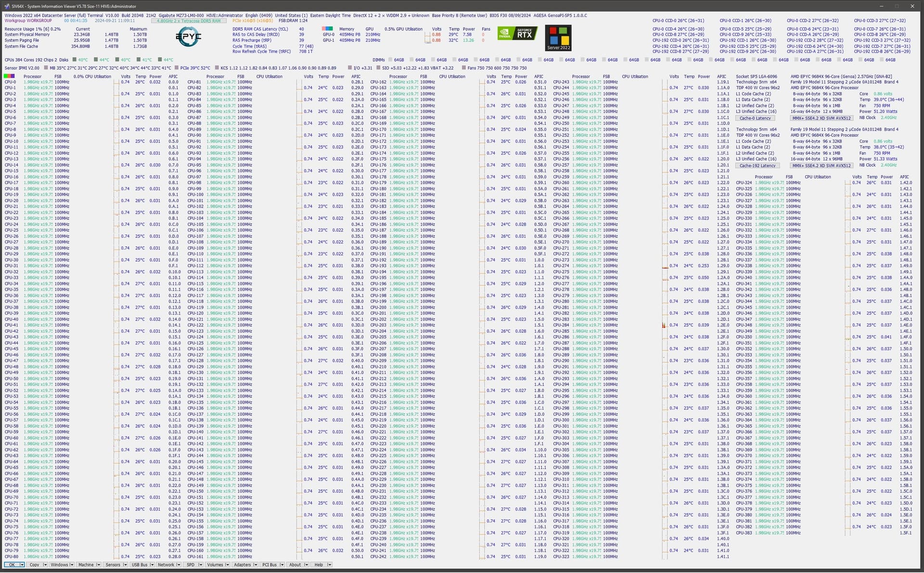The width and height of the screenshot is (924, 573).
Task: Click the AMD EPYC logo
Action: [x=189, y=37]
